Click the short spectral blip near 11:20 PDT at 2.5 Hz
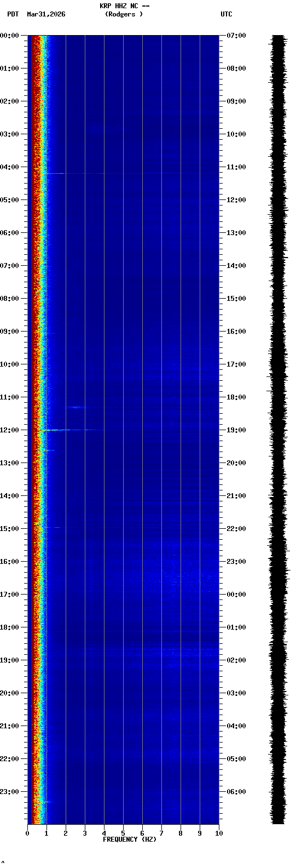Viewport: 302px width, 868px height. (x=75, y=407)
